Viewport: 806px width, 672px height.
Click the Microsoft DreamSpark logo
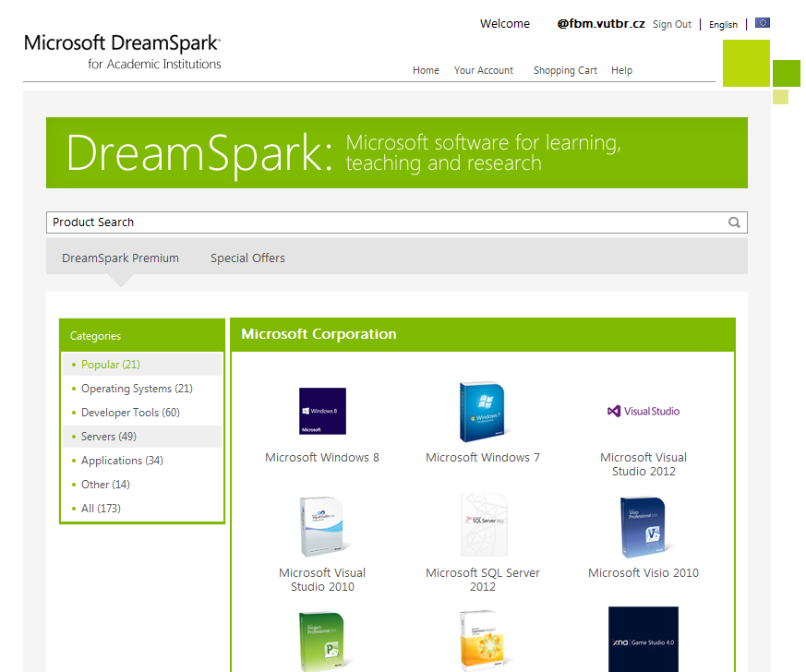[x=123, y=52]
